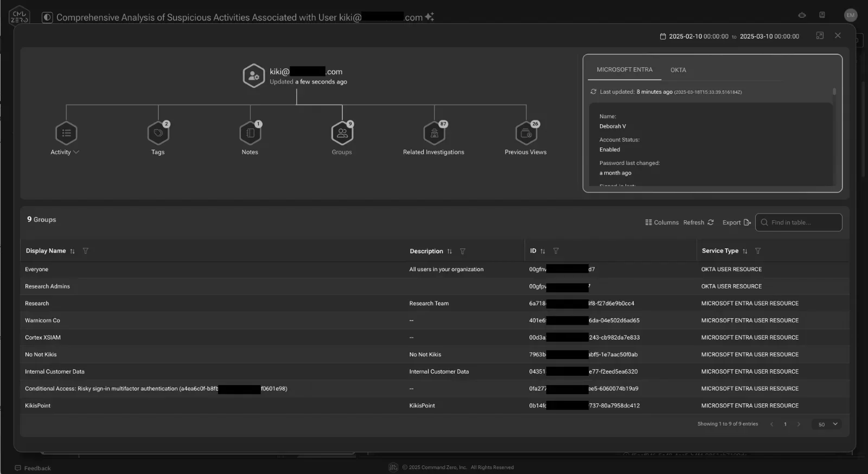868x474 pixels.
Task: Click the Export button
Action: pos(736,222)
